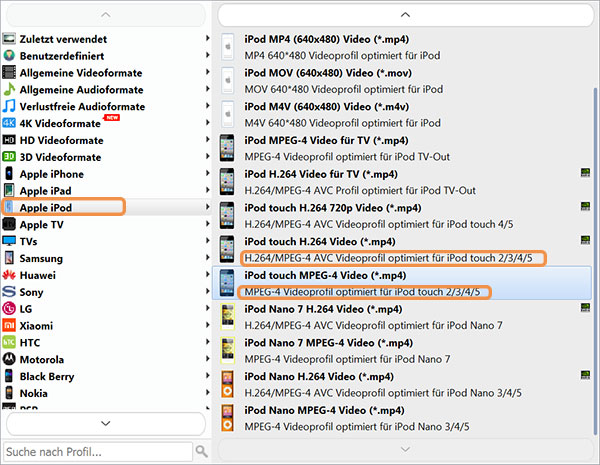The width and height of the screenshot is (600, 465).
Task: Click the HTC logo icon
Action: click(9, 342)
